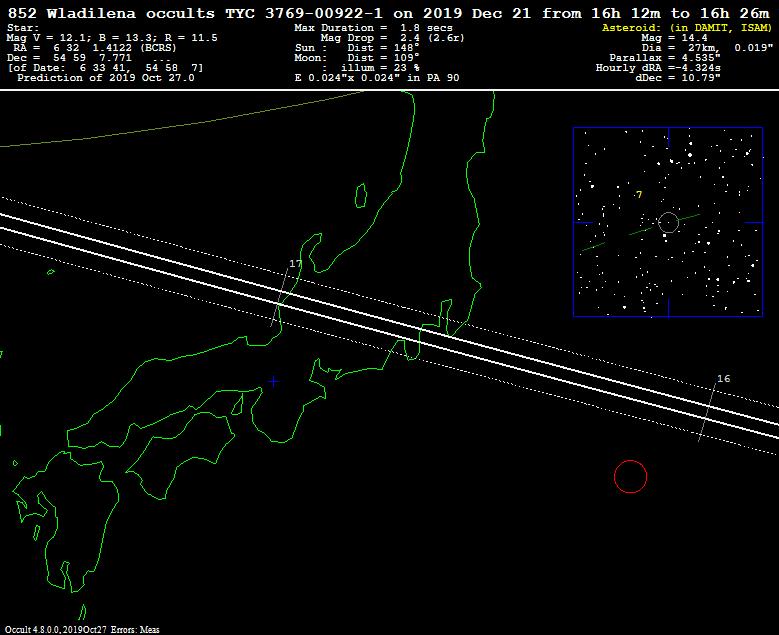
Task: Click the yellow 7 label in star chart
Action: pos(639,194)
